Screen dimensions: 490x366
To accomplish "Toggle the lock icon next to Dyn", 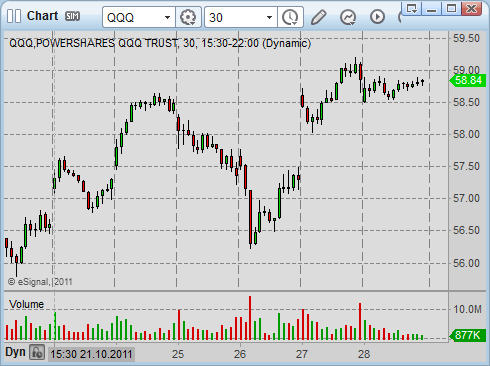I will 37,352.
